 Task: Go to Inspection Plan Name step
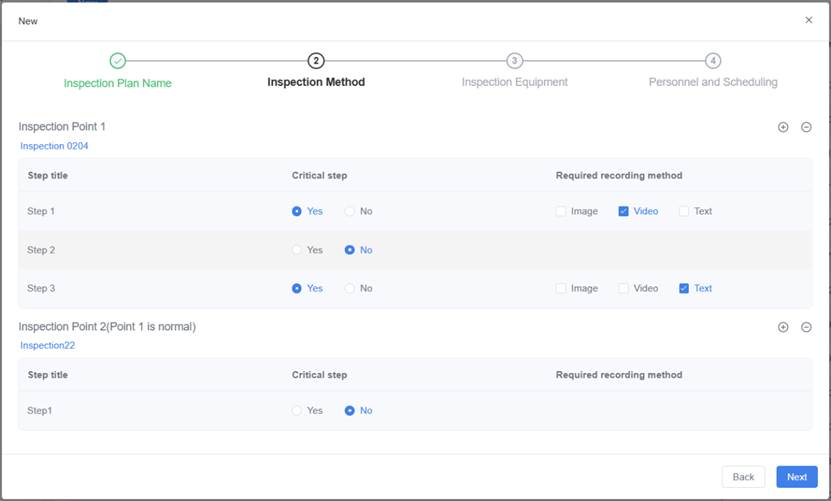[x=118, y=83]
